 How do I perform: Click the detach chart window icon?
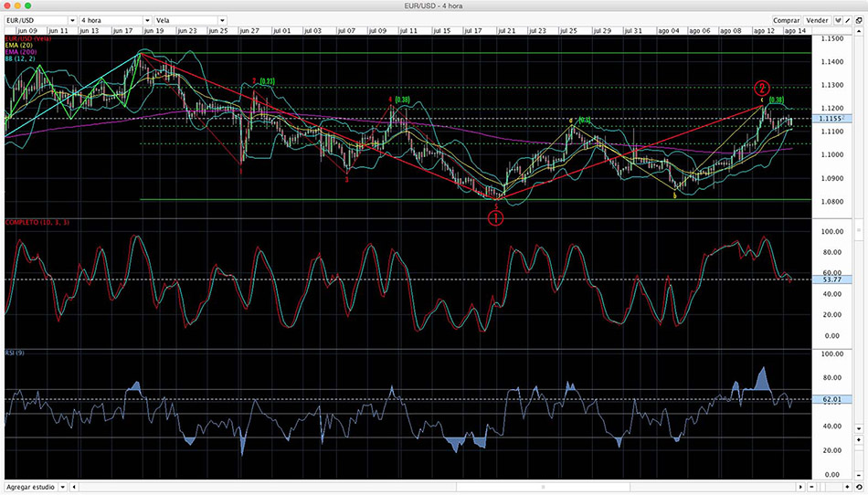point(860,19)
